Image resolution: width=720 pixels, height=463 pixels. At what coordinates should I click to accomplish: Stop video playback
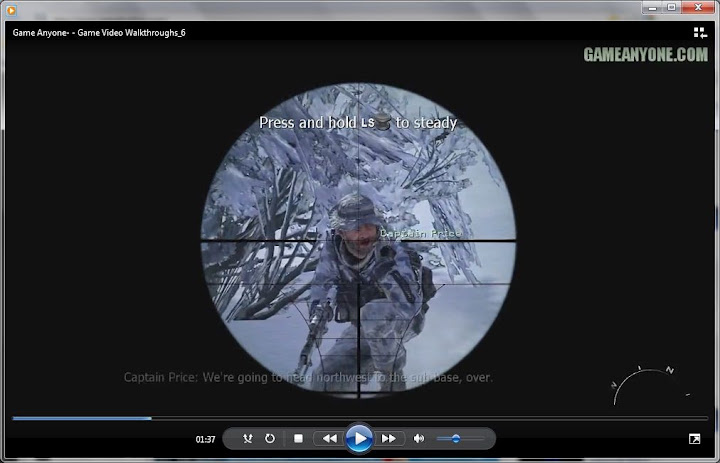coord(298,439)
